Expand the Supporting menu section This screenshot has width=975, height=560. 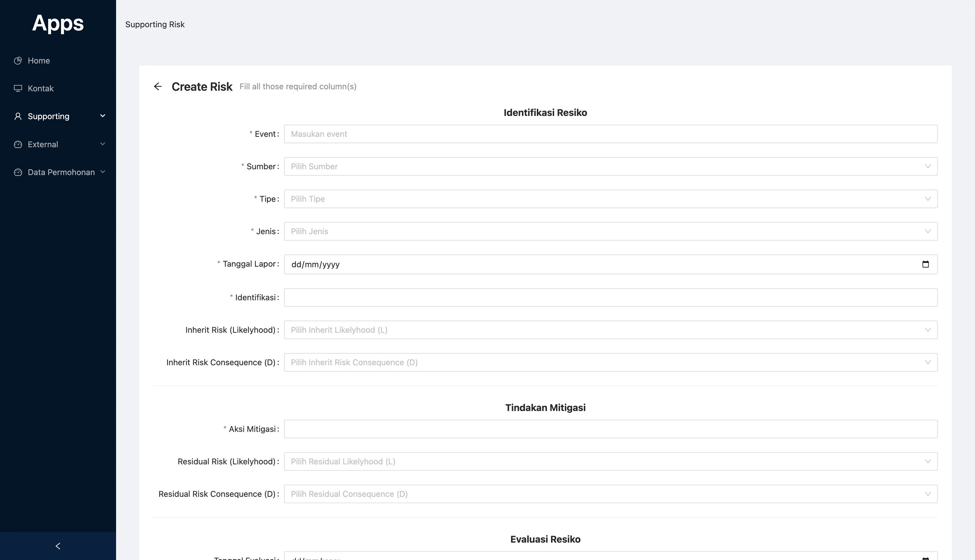pos(102,116)
